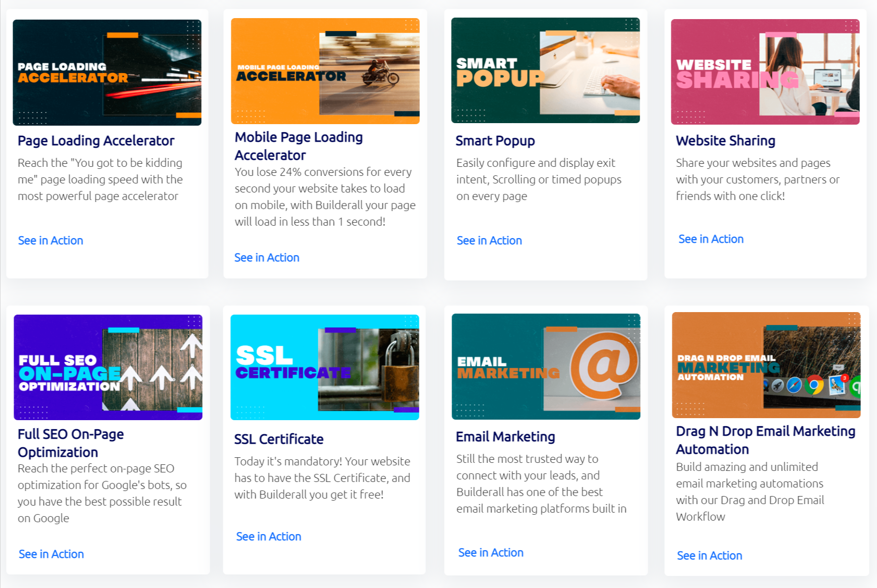The height and width of the screenshot is (588, 877).
Task: Click the description 'Reach the "You got to be kidding me"'
Action: click(100, 179)
